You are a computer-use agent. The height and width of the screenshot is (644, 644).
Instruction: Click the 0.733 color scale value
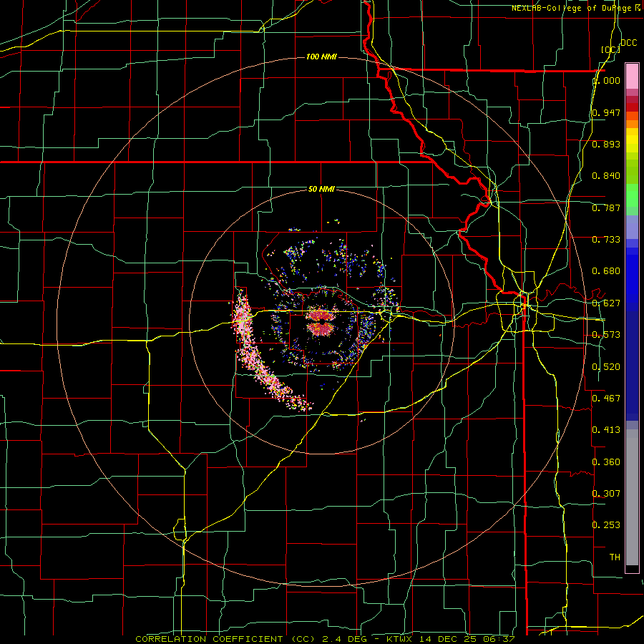pos(606,240)
